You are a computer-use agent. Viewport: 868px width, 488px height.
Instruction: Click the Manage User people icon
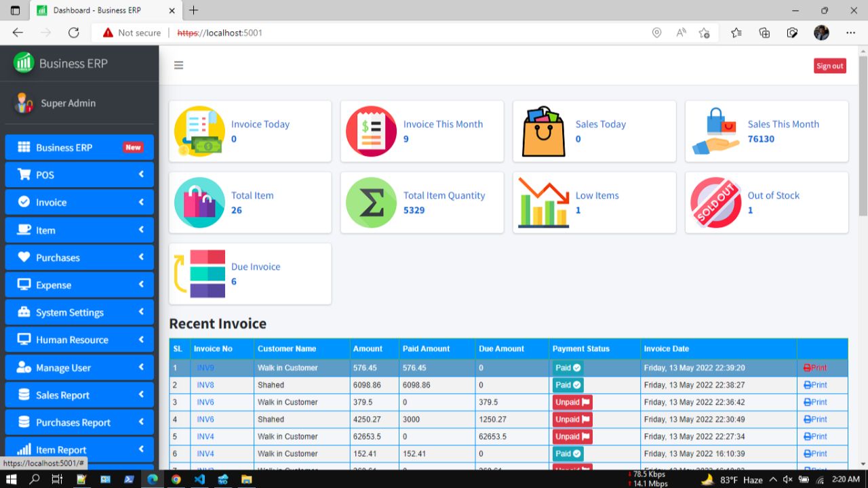24,367
